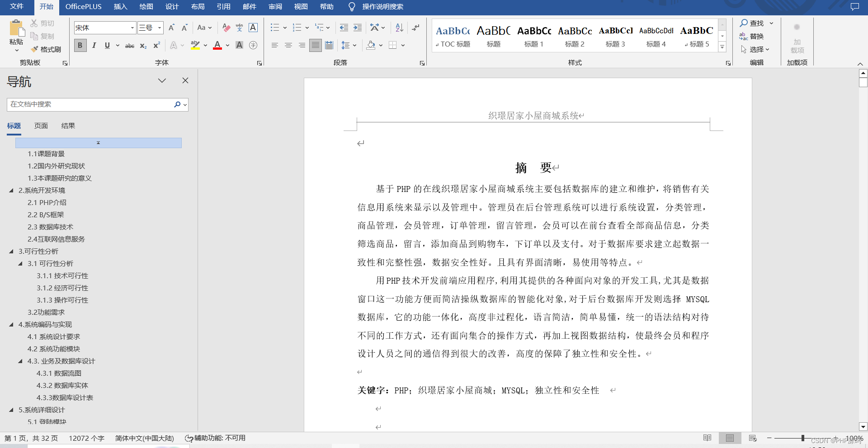Toggle underline formatting
The height and width of the screenshot is (448, 868).
point(107,45)
